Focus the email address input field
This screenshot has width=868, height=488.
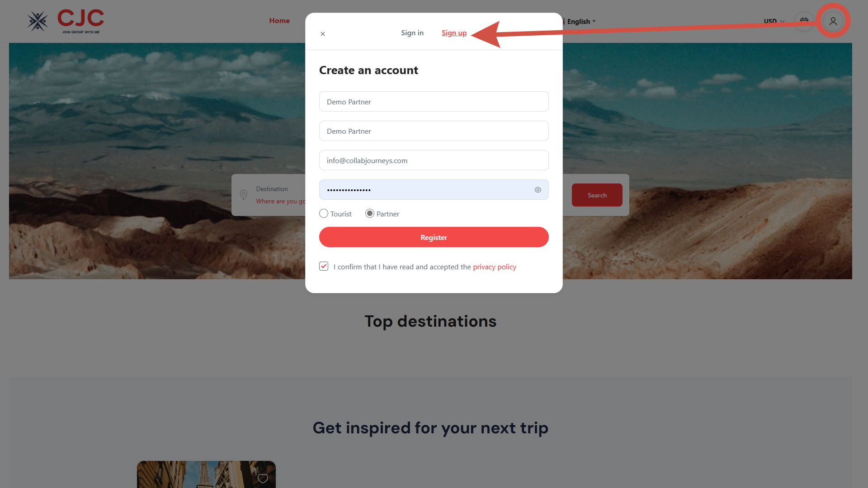click(434, 160)
